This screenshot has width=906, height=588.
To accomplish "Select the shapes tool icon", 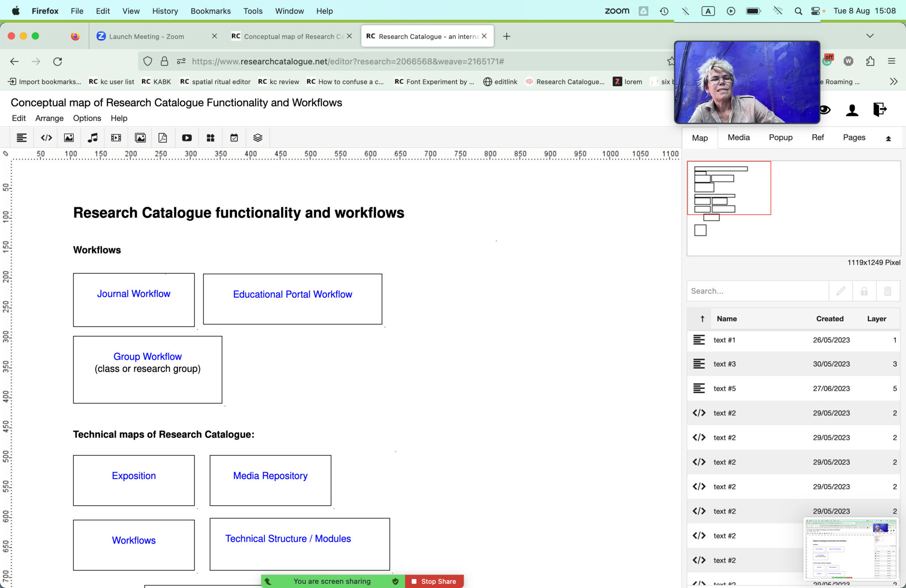I will [211, 138].
